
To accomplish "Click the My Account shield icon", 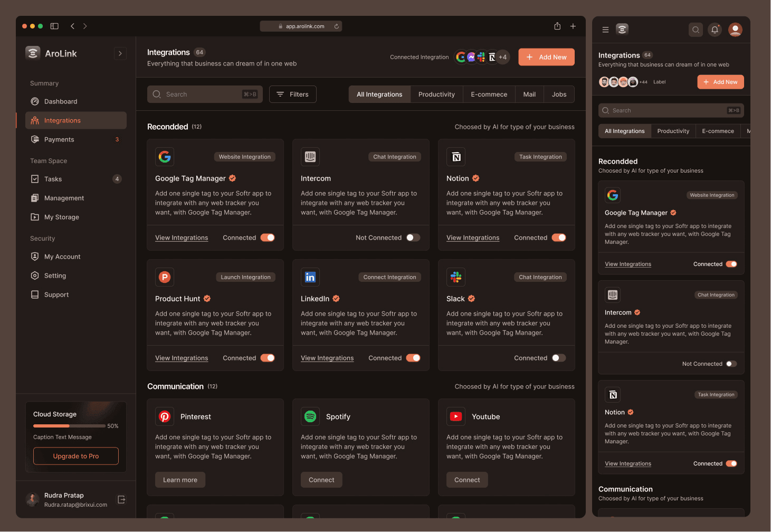I will tap(35, 256).
